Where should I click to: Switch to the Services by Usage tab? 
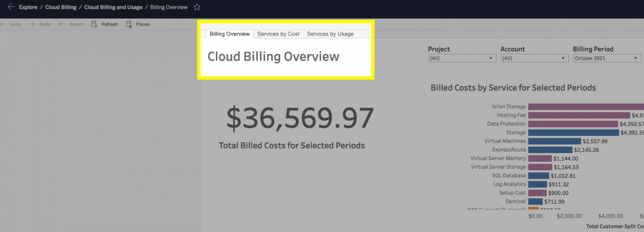click(x=330, y=34)
